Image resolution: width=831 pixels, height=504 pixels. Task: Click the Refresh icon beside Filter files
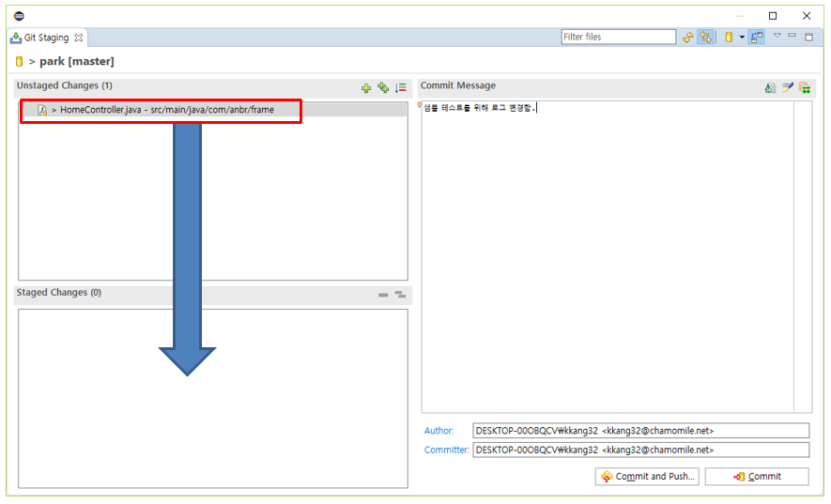688,38
